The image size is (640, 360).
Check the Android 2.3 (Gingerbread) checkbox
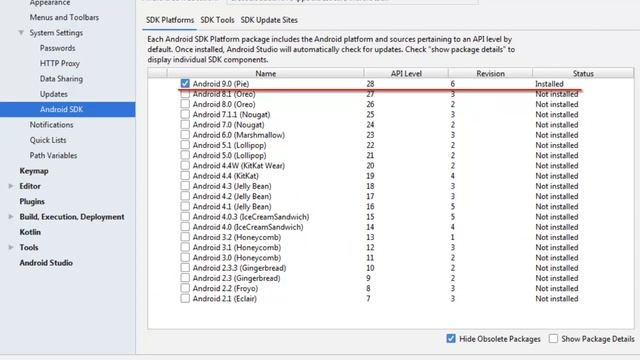(x=185, y=278)
